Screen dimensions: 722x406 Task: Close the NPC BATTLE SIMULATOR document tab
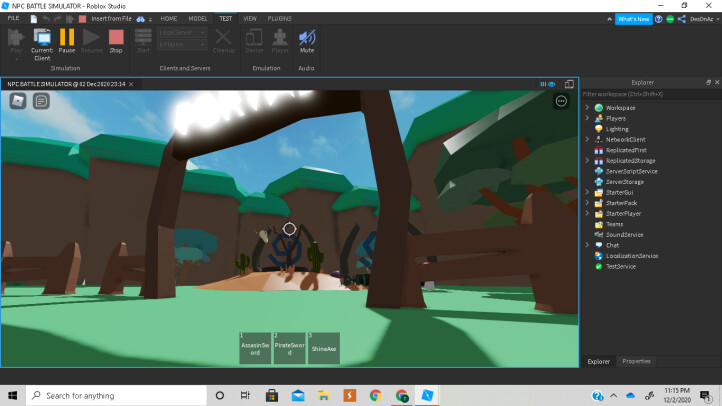point(131,84)
